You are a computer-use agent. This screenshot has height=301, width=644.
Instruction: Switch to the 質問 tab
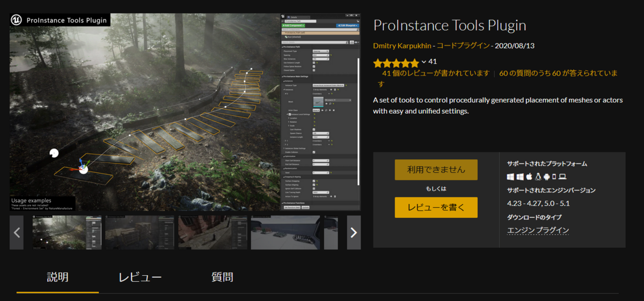pos(222,277)
